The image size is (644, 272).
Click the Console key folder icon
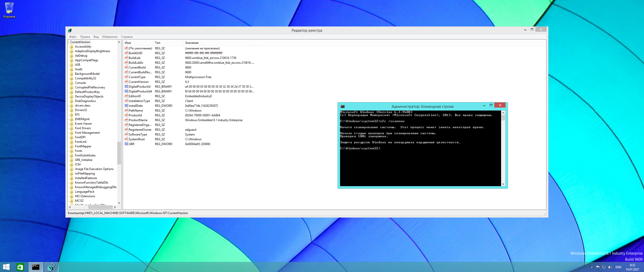pyautogui.click(x=72, y=83)
